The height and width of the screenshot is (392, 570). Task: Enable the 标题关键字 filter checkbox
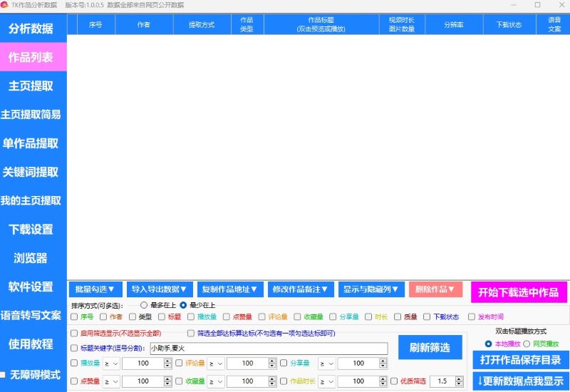(x=74, y=348)
